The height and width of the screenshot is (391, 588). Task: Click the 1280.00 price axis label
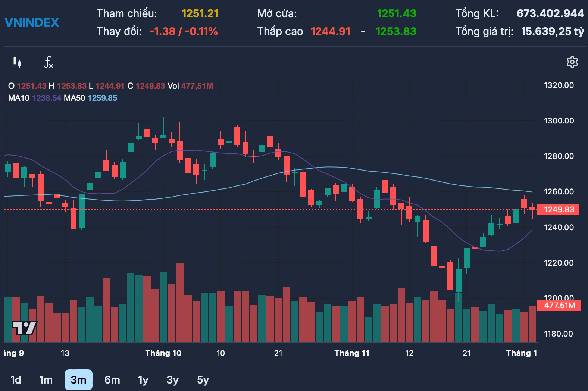559,156
